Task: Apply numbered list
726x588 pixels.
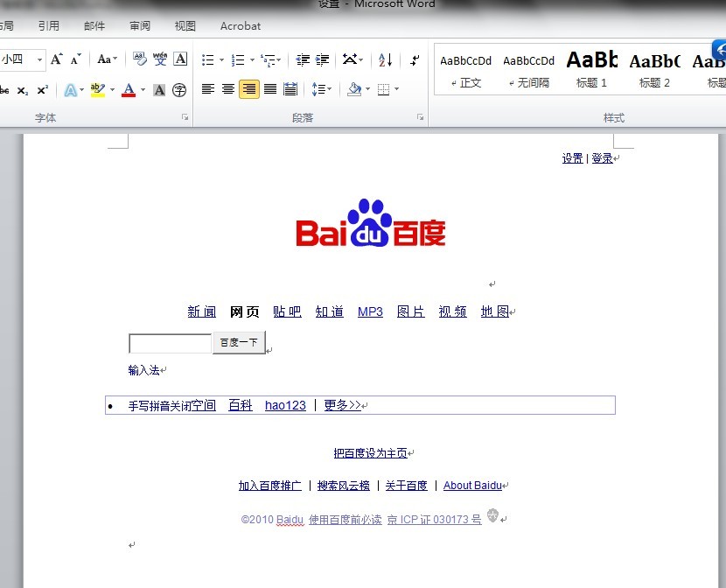Action: point(238,59)
